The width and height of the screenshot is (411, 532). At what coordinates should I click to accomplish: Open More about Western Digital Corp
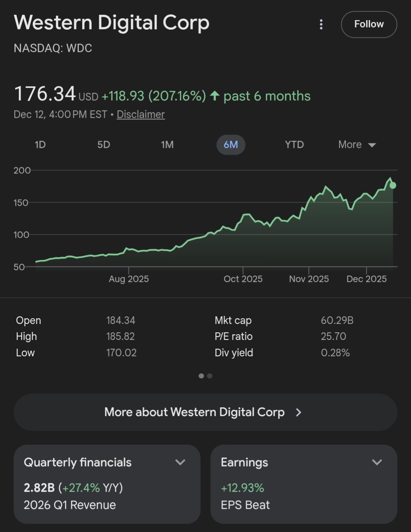click(194, 412)
